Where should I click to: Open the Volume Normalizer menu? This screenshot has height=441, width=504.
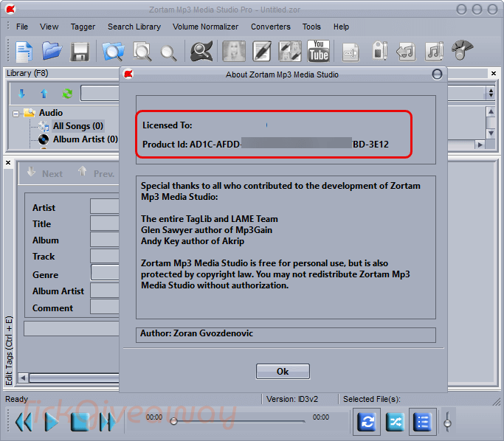tap(205, 27)
